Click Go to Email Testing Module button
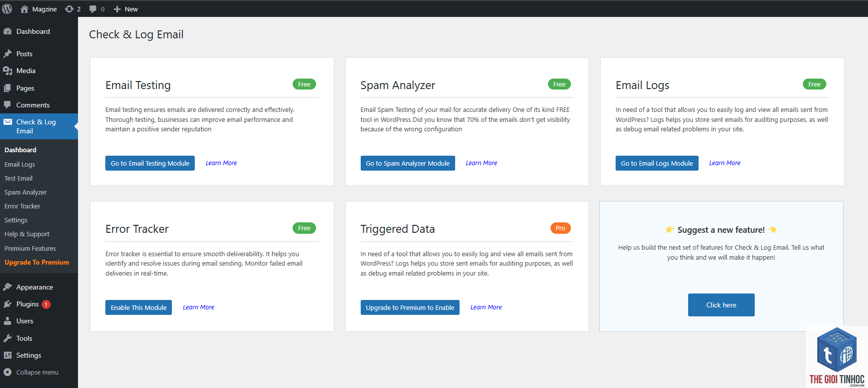868x388 pixels. tap(150, 163)
